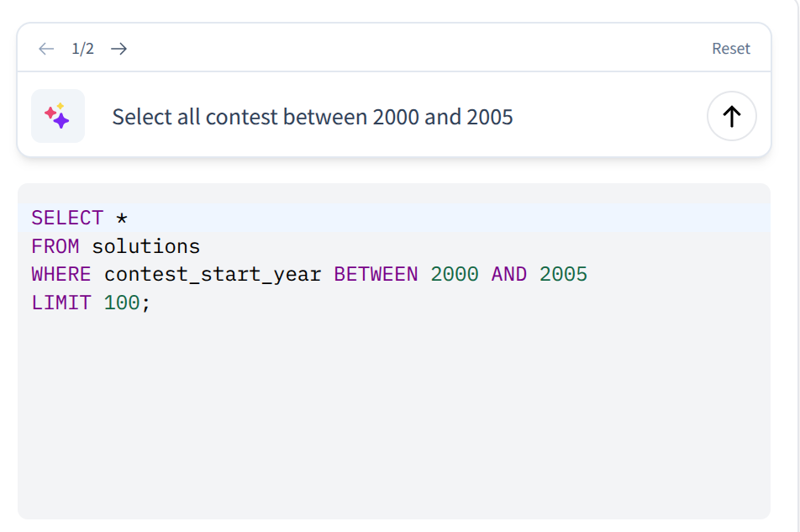The width and height of the screenshot is (800, 532).
Task: Click inside the gray SQL code panel
Action: point(395,403)
